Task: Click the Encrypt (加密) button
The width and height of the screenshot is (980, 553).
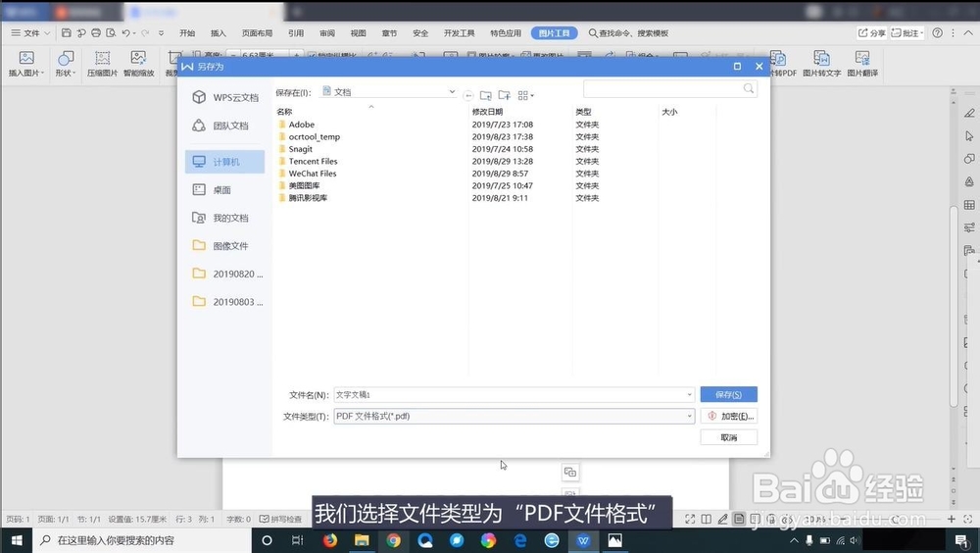Action: (x=729, y=416)
